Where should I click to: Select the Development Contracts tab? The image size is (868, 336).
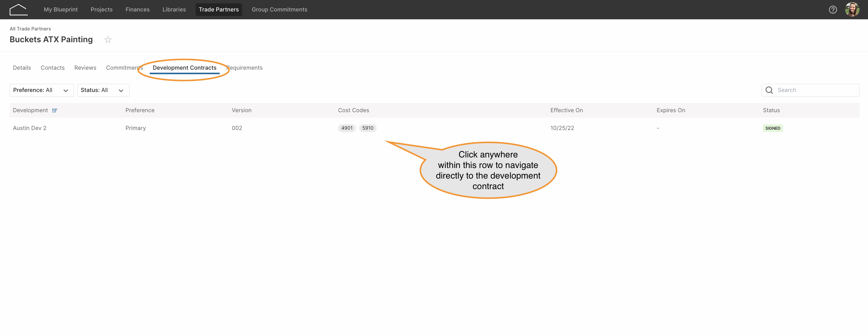tap(185, 68)
